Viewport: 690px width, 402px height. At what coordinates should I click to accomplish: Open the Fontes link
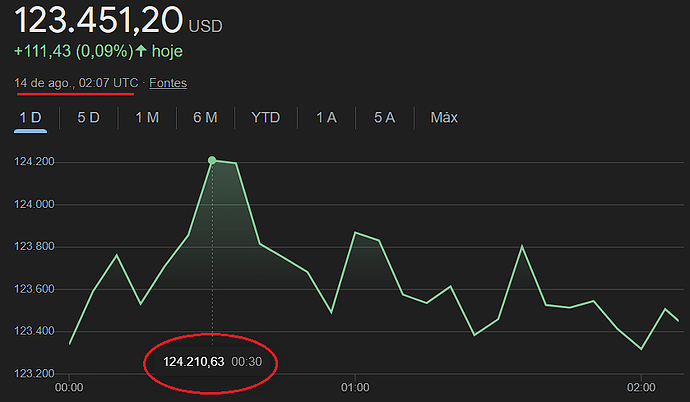[168, 83]
